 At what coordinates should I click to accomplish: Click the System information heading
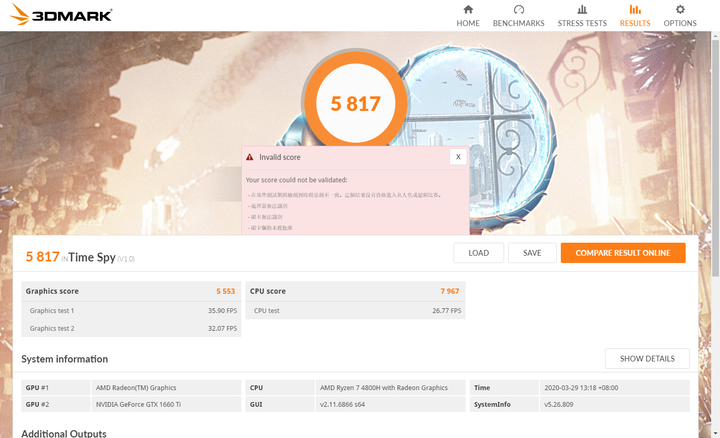[65, 359]
